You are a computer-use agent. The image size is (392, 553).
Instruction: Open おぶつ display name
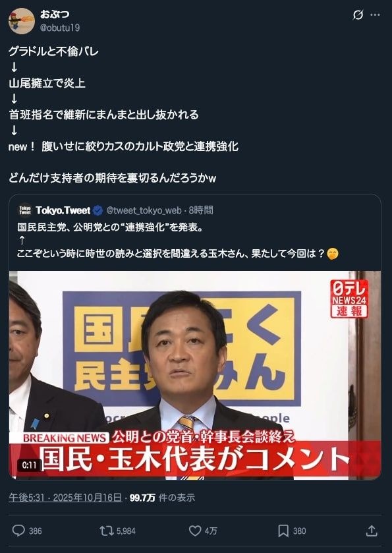54,14
